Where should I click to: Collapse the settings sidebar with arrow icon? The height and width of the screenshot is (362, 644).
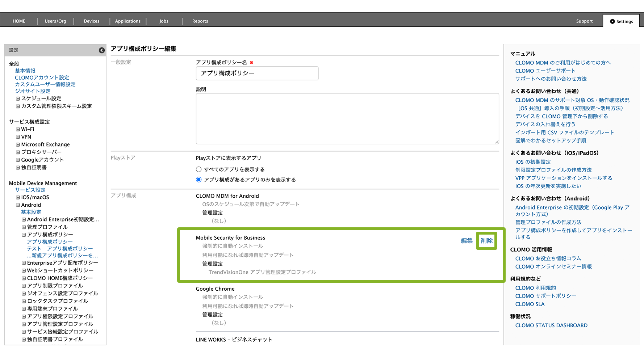[x=102, y=50]
